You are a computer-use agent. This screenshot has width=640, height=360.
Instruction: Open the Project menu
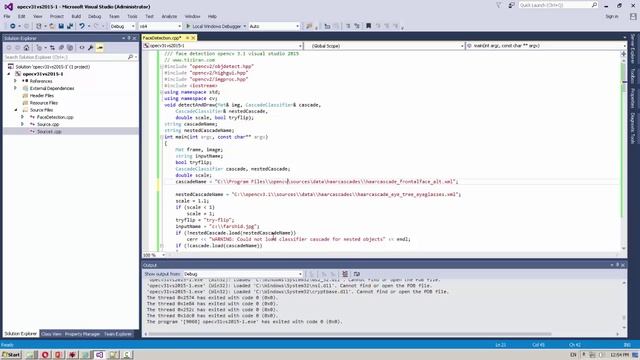point(57,16)
